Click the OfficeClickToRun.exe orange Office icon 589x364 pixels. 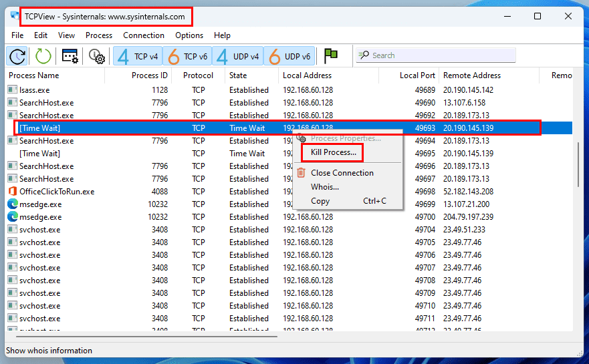click(x=13, y=192)
